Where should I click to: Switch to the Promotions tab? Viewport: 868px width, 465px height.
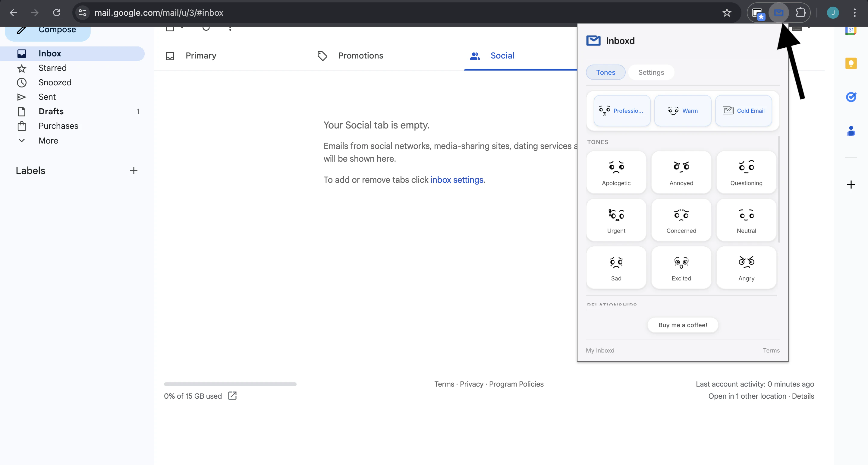360,55
